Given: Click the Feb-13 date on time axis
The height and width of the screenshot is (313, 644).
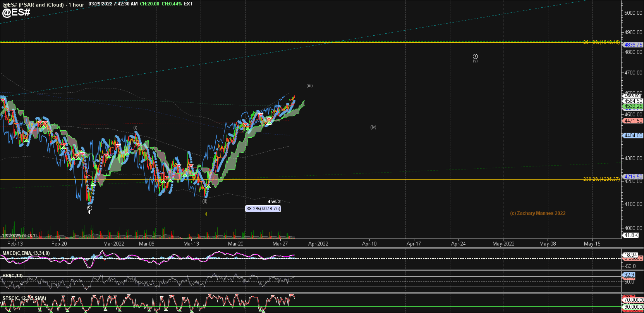Looking at the screenshot, I should tap(15, 244).
